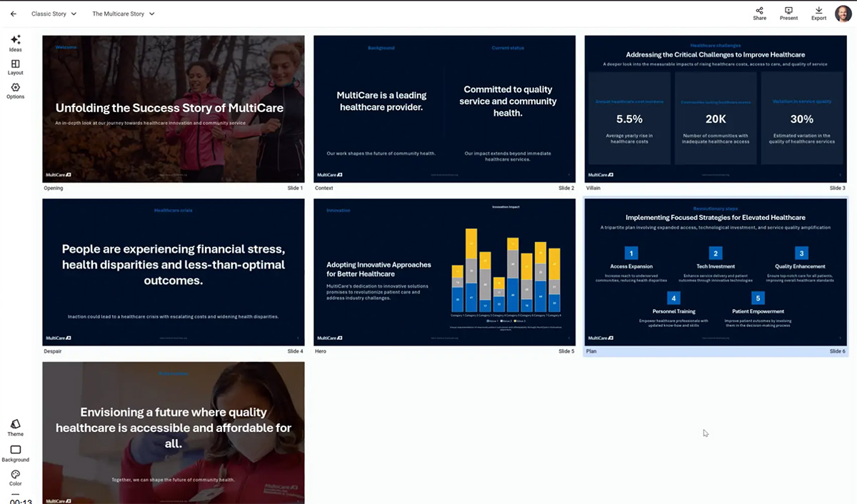Start the presentation with Present
The height and width of the screenshot is (504, 857).
788,11
